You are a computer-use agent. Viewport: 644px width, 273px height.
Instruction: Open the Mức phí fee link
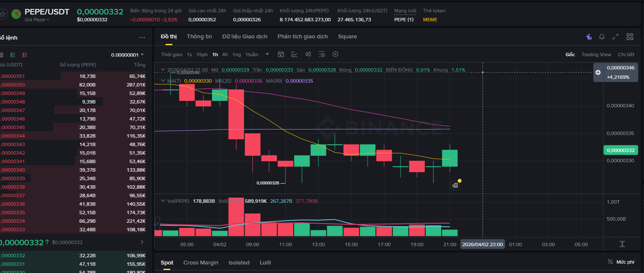(x=625, y=262)
